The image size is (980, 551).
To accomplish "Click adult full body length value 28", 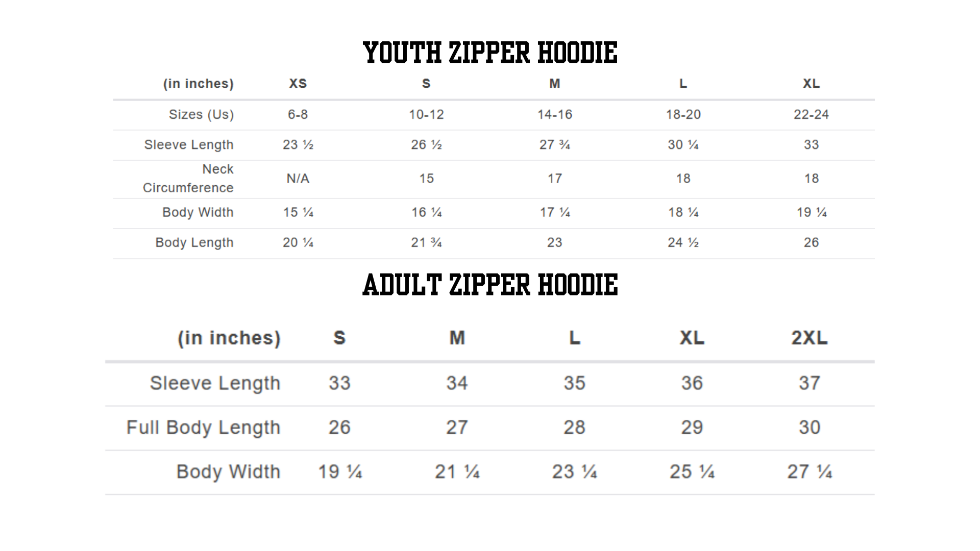I will click(574, 428).
